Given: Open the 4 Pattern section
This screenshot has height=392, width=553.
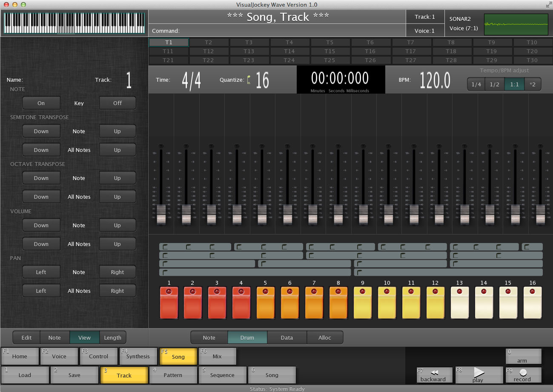Looking at the screenshot, I should (173, 375).
